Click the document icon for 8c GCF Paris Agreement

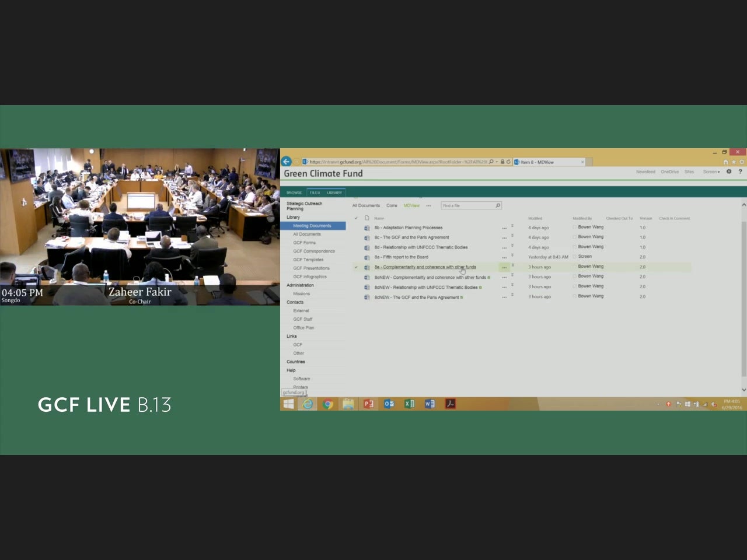pyautogui.click(x=366, y=237)
